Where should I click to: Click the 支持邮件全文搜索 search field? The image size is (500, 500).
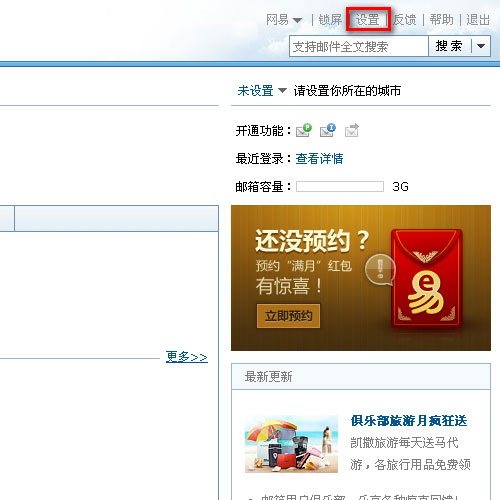[x=359, y=46]
